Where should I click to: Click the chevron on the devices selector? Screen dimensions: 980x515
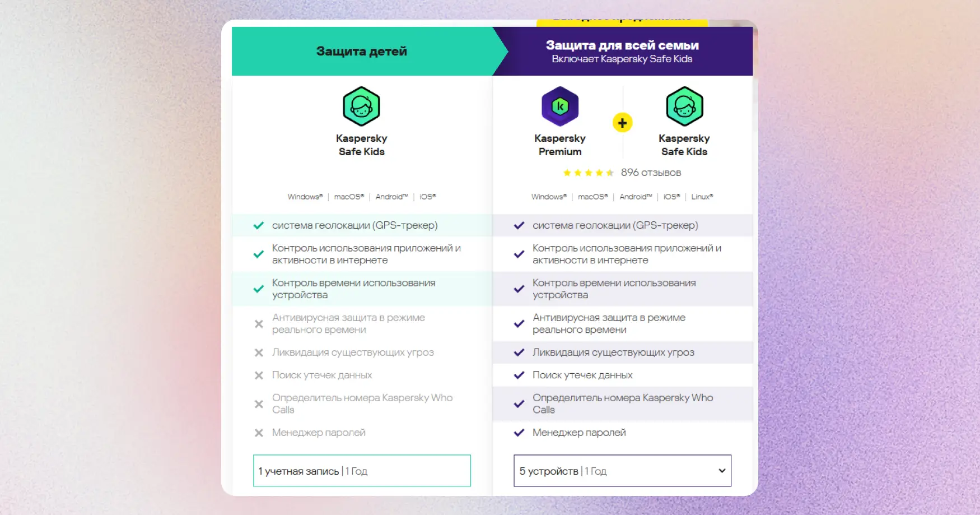pyautogui.click(x=721, y=471)
